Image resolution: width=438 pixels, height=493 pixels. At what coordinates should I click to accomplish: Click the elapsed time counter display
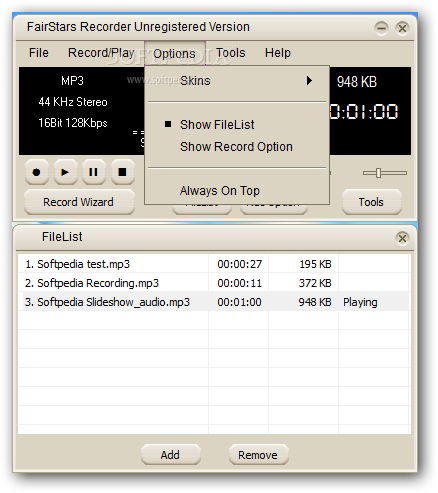[364, 112]
